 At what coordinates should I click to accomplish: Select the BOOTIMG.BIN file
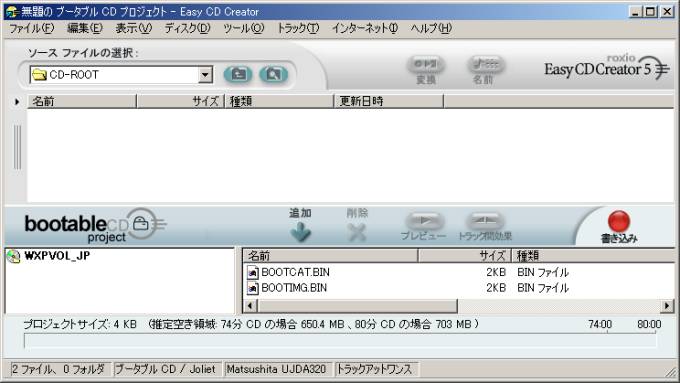tap(294, 288)
